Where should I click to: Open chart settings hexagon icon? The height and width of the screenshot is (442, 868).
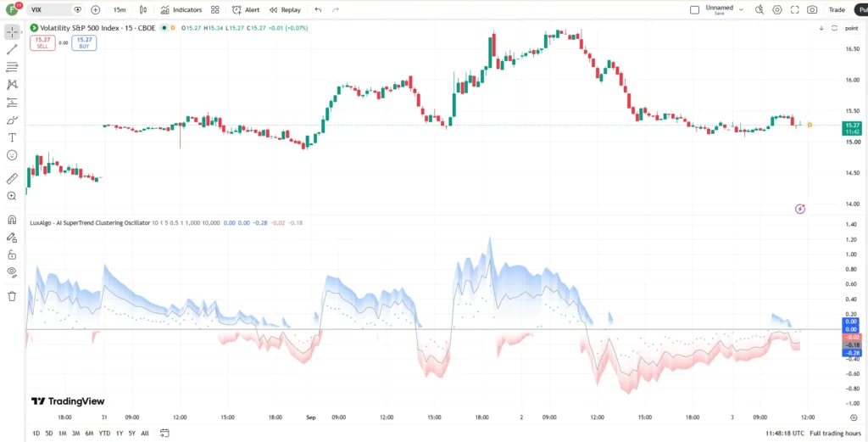point(777,10)
